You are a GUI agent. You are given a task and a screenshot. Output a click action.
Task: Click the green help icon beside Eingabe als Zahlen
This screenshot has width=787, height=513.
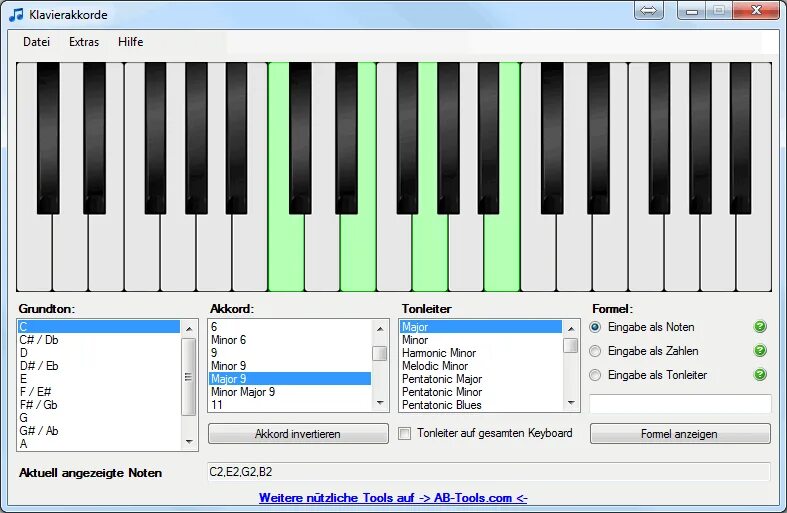tap(760, 350)
